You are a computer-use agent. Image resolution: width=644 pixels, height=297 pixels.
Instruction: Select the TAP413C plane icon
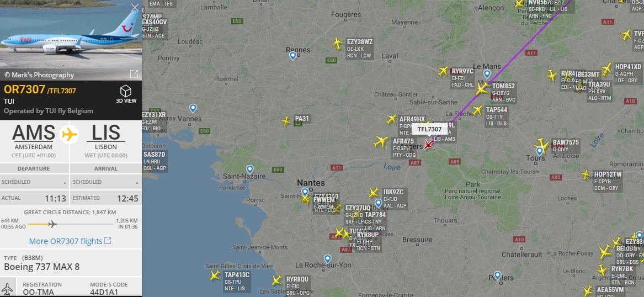coord(215,275)
